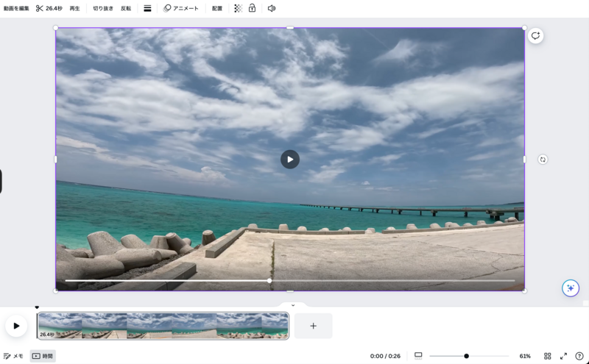Image resolution: width=589 pixels, height=364 pixels.
Task: Click the top-left resize handle of the video
Action: [x=56, y=28]
